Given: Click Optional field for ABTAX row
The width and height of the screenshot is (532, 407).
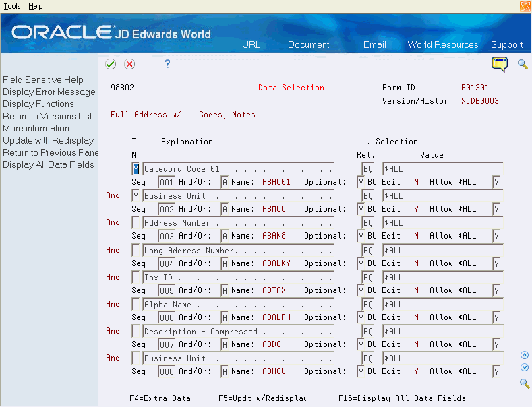Looking at the screenshot, I should point(361,290).
